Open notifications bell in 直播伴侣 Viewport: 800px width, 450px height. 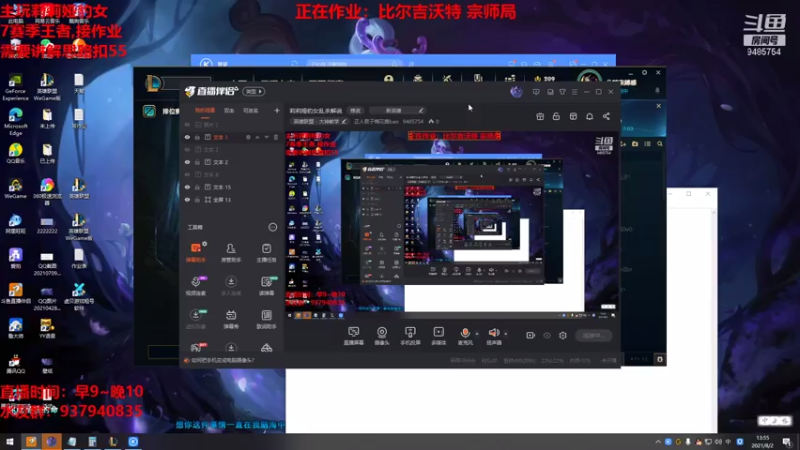[589, 116]
